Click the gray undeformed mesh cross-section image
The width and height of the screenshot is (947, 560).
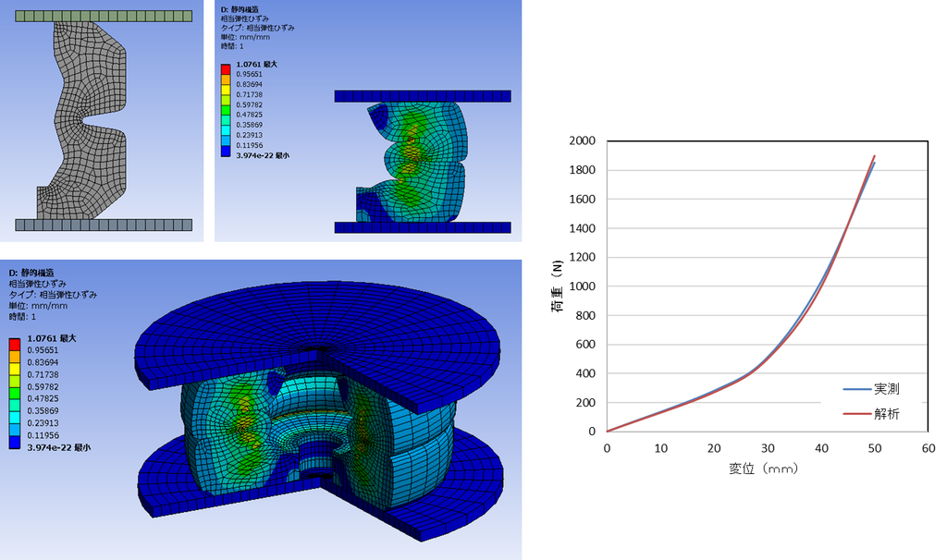[x=102, y=121]
